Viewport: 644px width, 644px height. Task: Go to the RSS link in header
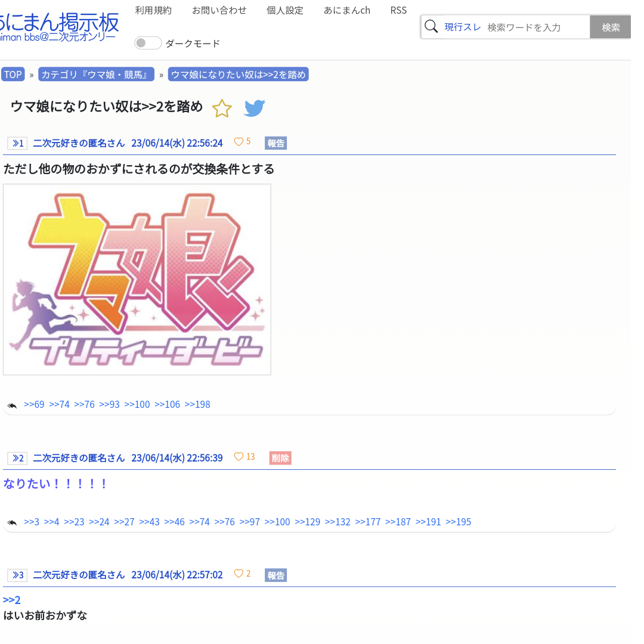[x=398, y=10]
